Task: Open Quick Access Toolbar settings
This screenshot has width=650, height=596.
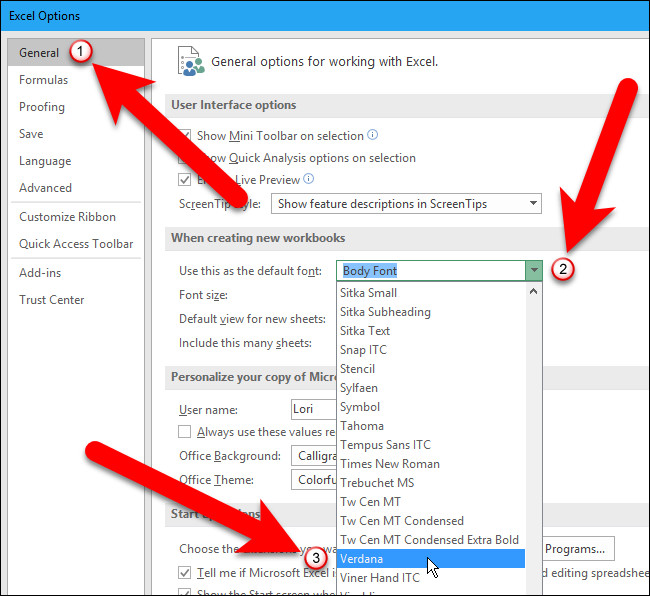Action: pyautogui.click(x=76, y=243)
